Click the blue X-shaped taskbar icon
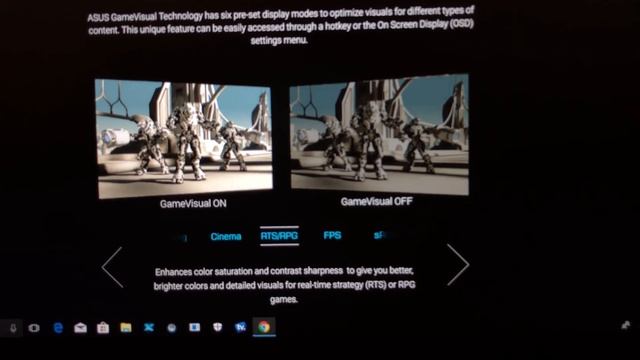Viewport: 640px width, 360px height. pos(149,327)
